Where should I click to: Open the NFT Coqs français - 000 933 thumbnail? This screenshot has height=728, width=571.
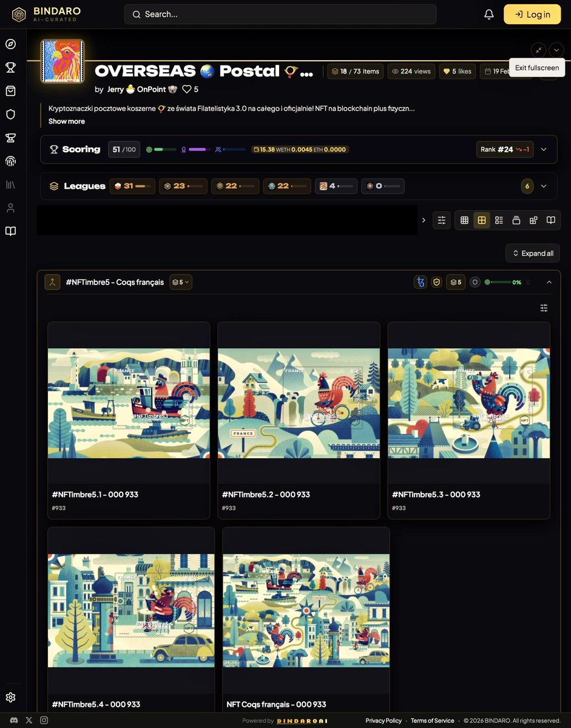pos(306,610)
